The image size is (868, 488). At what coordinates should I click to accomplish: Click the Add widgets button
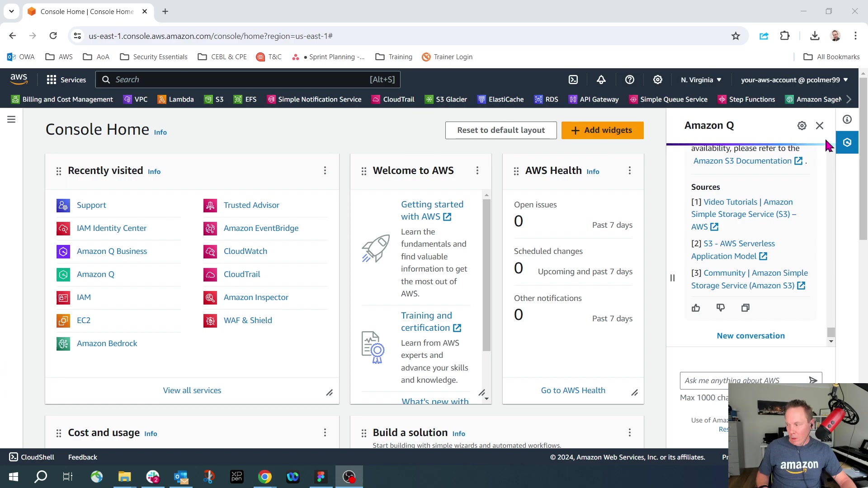click(x=602, y=130)
